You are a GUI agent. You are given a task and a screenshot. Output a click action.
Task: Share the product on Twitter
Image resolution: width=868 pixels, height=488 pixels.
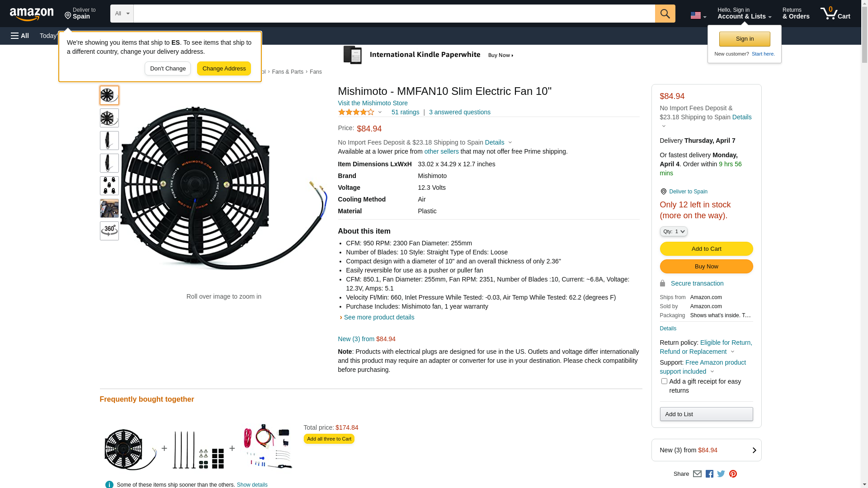tap(721, 474)
